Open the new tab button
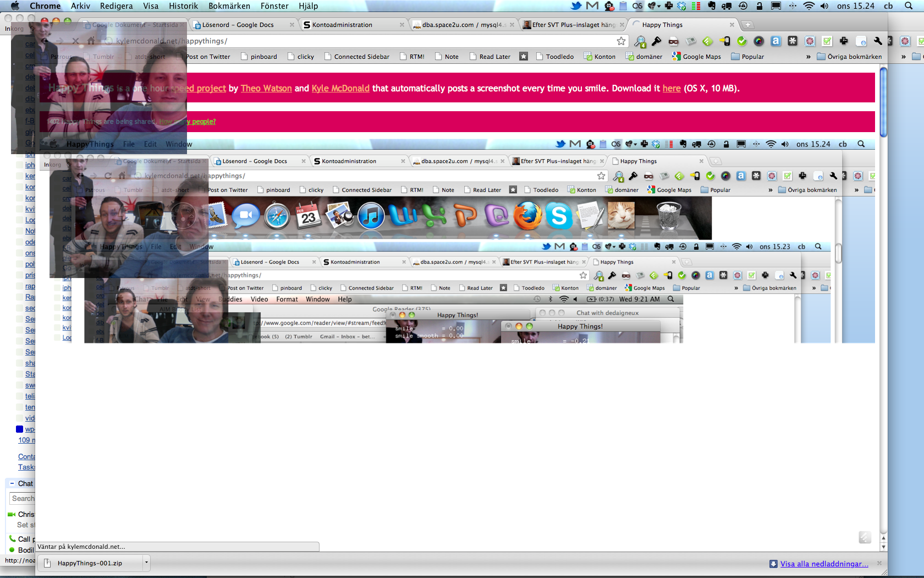The image size is (924, 578). (747, 25)
